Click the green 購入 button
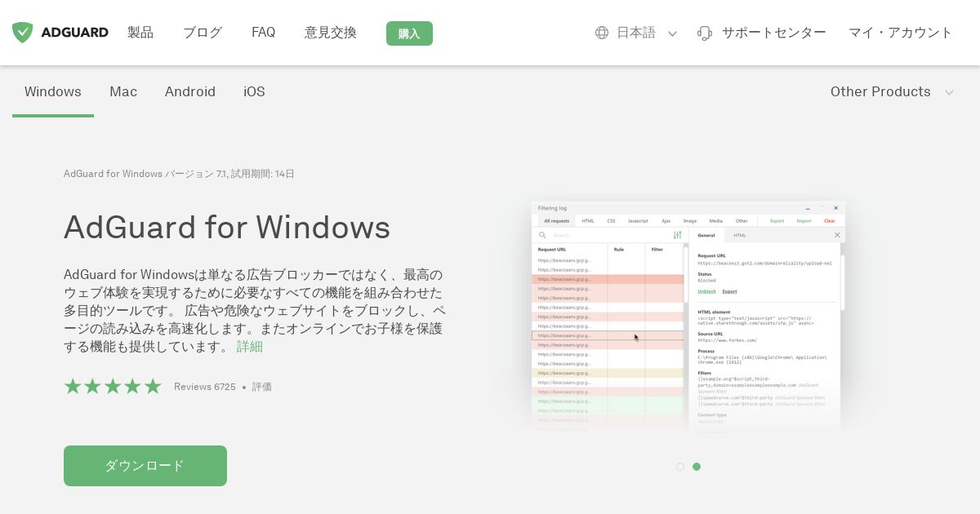980x514 pixels. (409, 33)
